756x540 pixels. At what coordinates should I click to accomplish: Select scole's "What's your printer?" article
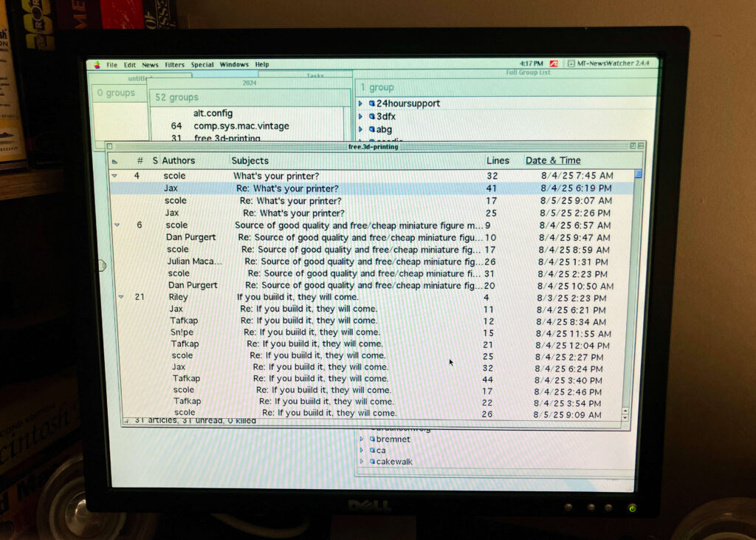pos(372,176)
